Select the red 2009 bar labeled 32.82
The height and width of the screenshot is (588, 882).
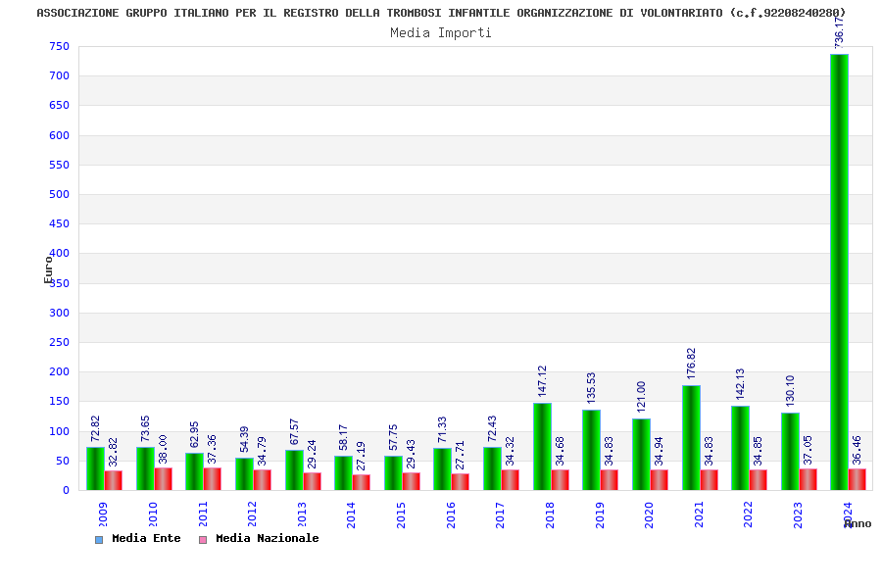click(114, 480)
